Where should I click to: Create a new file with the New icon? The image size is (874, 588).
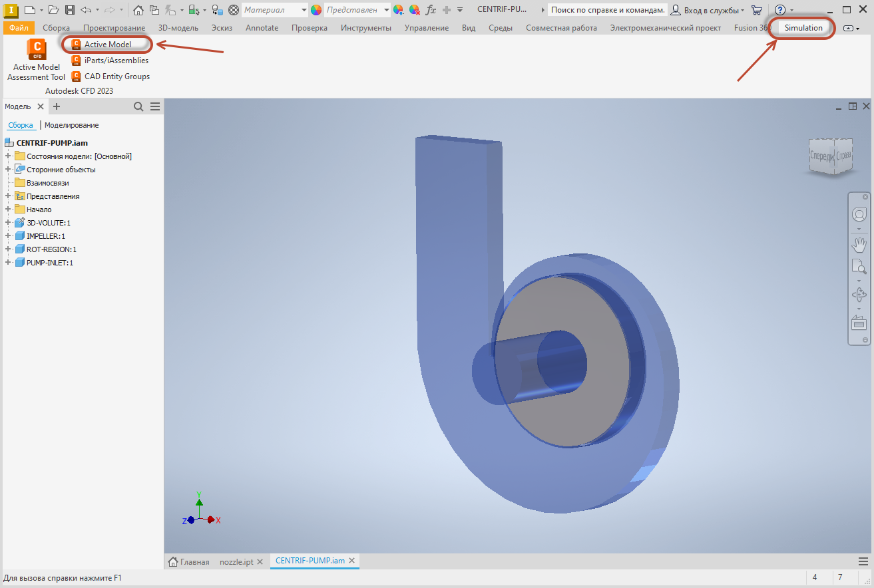click(29, 10)
